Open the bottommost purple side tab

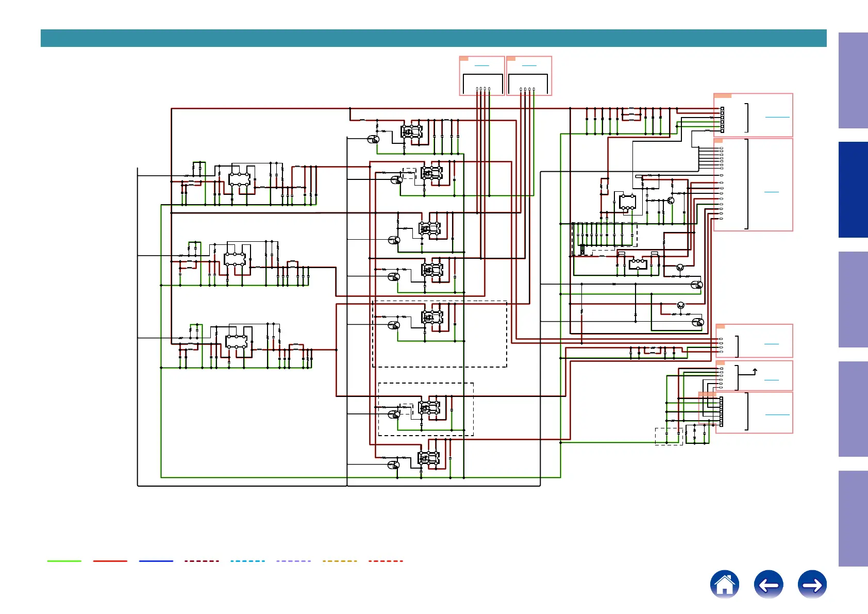tap(853, 519)
